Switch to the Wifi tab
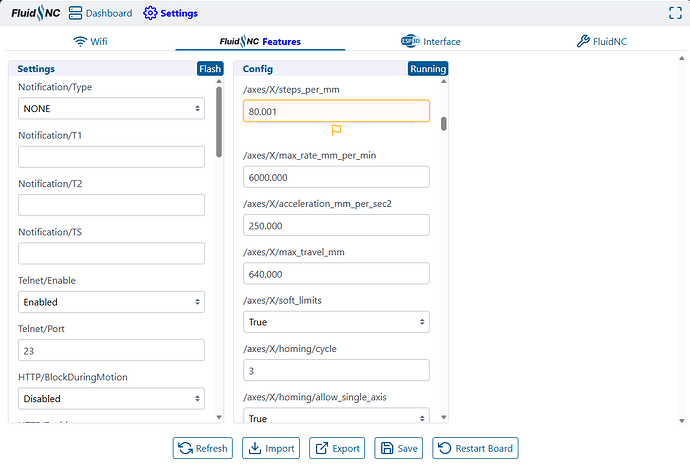The height and width of the screenshot is (465, 690). [x=90, y=41]
